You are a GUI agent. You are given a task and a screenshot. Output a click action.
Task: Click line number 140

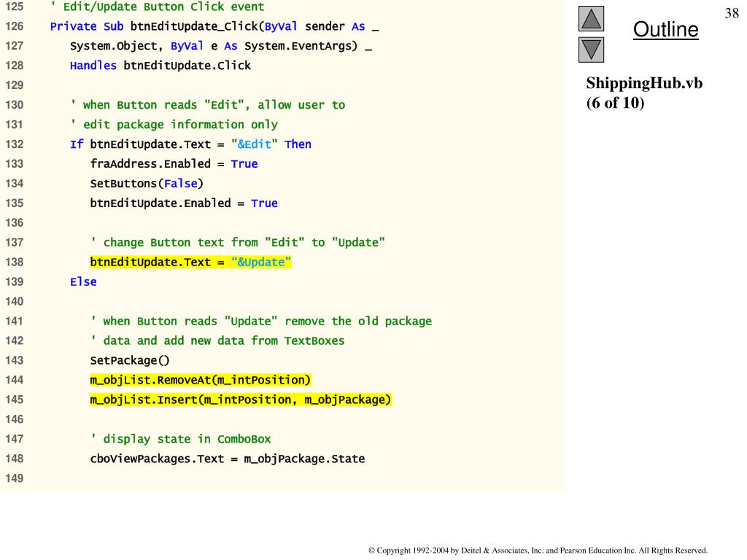pyautogui.click(x=15, y=301)
